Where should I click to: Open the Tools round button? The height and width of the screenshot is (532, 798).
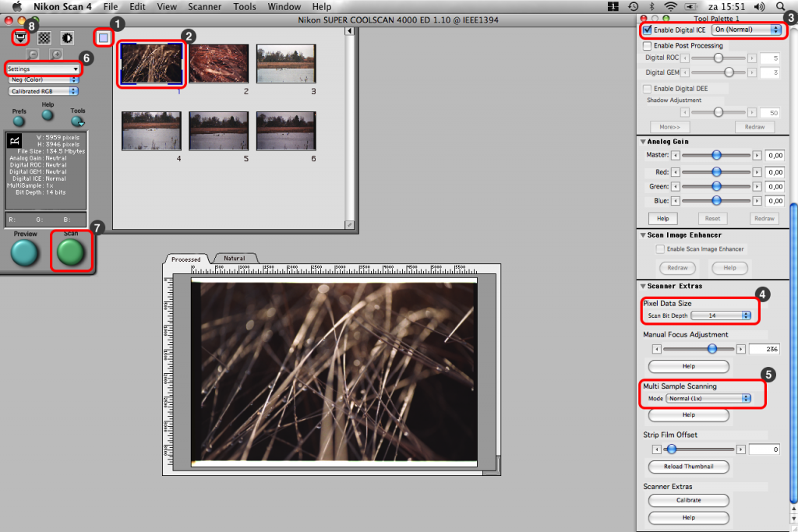coord(77,121)
